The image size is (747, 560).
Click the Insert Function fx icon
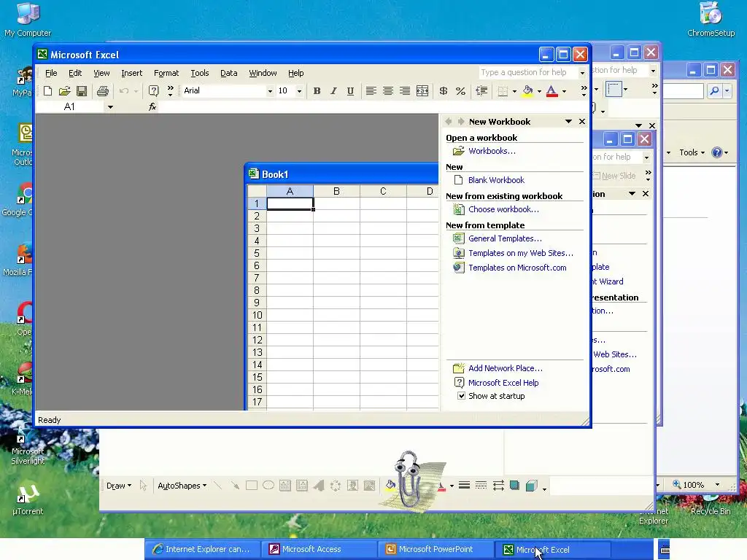[152, 107]
